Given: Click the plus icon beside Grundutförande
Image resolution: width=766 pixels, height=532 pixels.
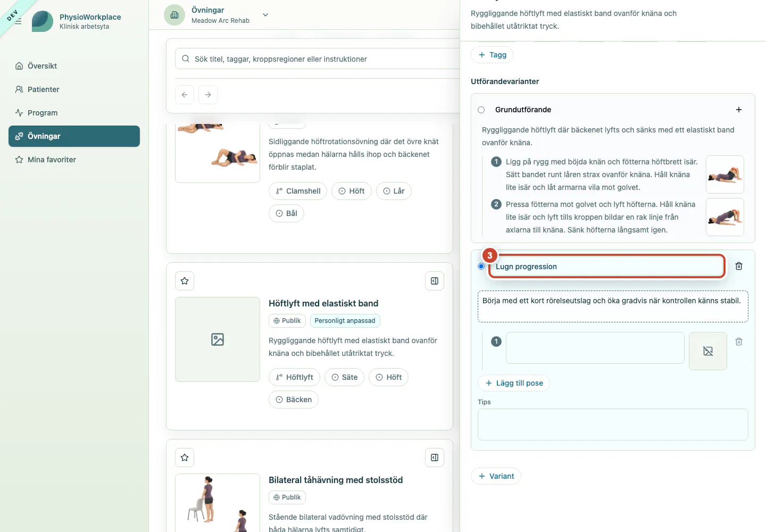Looking at the screenshot, I should tap(739, 110).
